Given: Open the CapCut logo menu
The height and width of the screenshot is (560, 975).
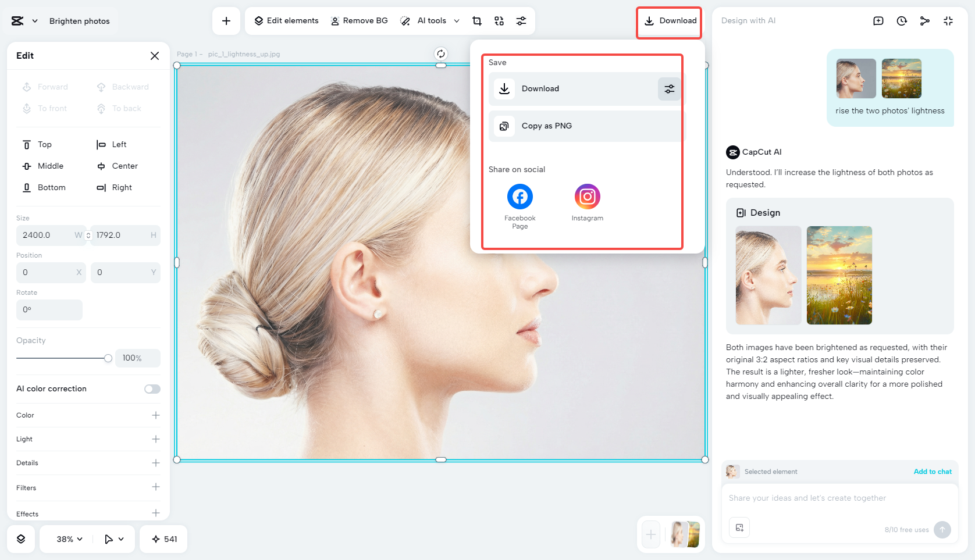Looking at the screenshot, I should (17, 21).
